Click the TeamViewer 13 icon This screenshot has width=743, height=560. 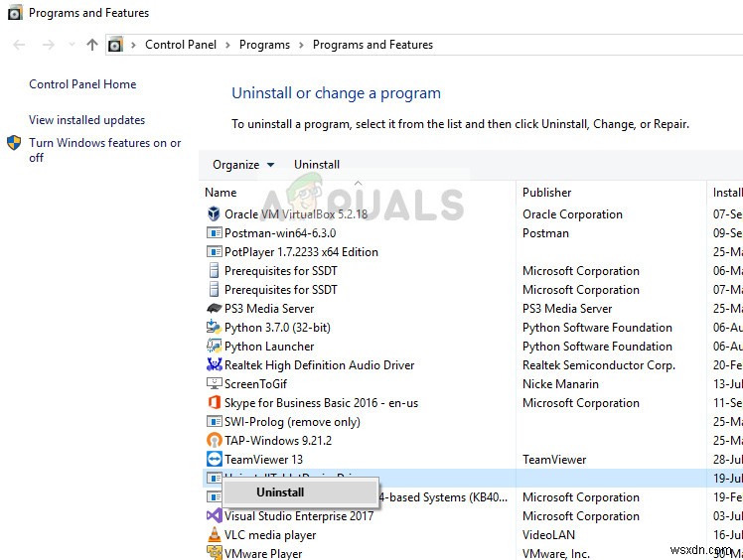[215, 459]
